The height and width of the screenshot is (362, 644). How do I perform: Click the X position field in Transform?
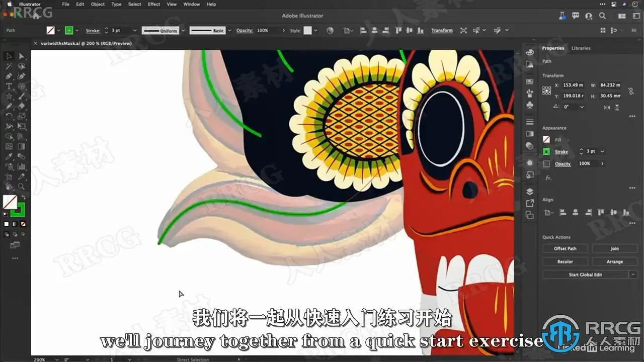coord(573,85)
